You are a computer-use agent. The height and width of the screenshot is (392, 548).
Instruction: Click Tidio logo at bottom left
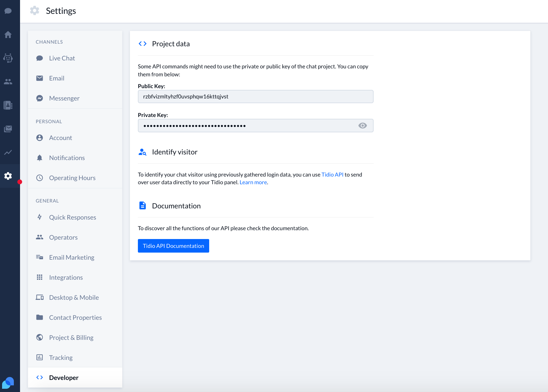click(x=8, y=383)
